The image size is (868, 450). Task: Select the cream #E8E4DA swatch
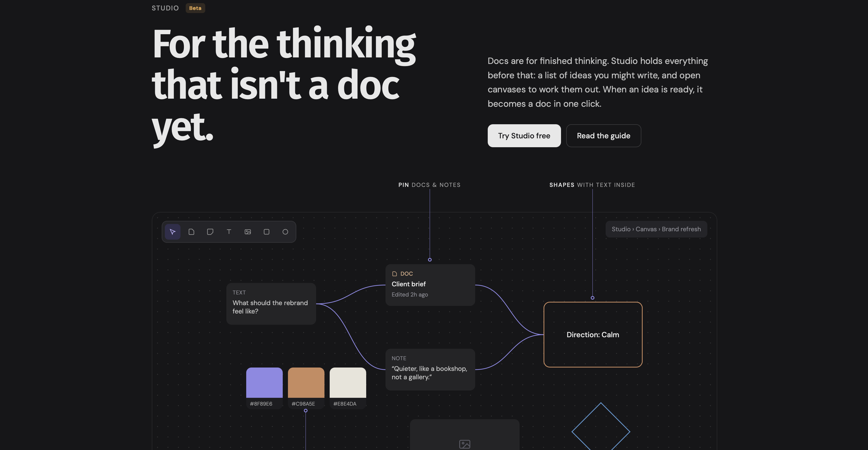pos(348,383)
